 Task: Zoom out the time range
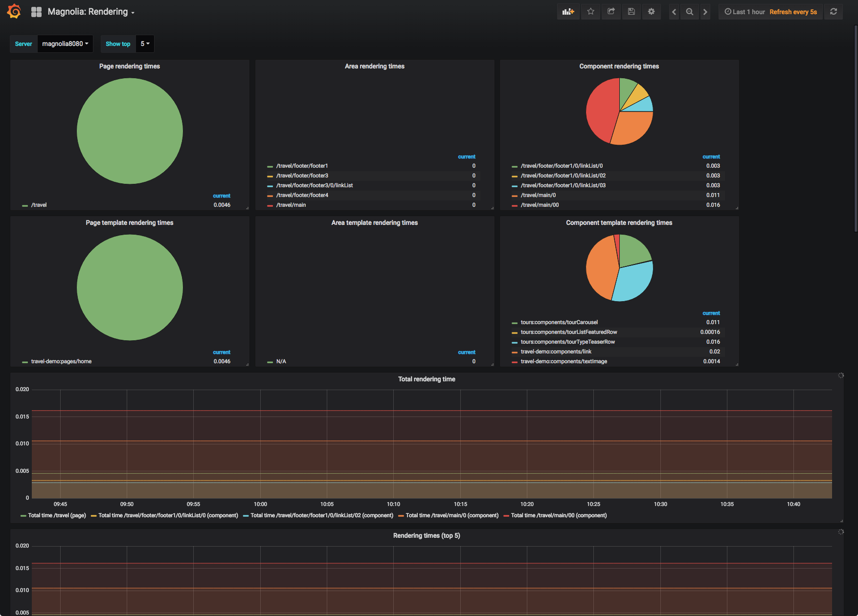point(689,11)
